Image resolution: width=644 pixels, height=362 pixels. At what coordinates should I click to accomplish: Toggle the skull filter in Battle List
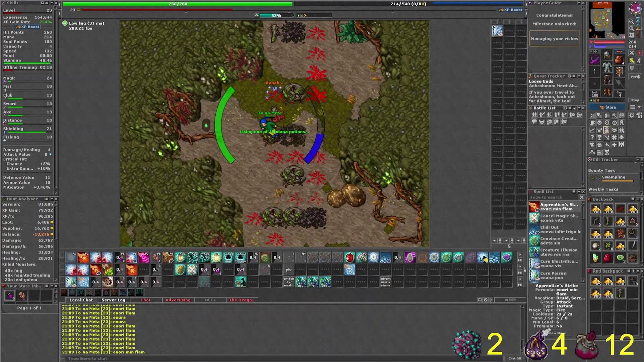550,121
